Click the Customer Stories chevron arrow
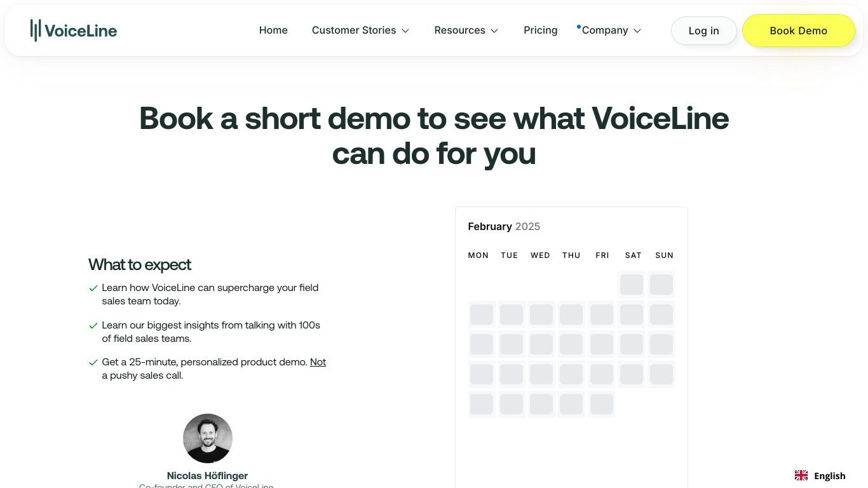Image resolution: width=868 pixels, height=488 pixels. [x=405, y=30]
